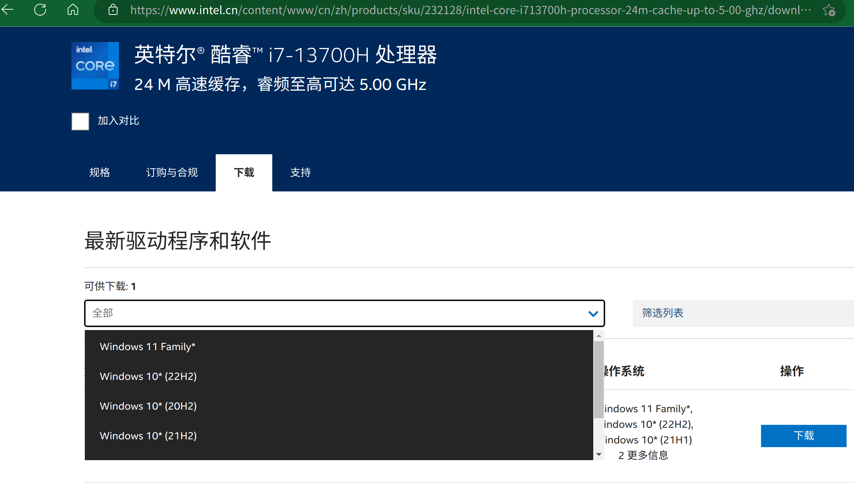
Task: Check the 加入对比 compare checkbox
Action: click(80, 122)
